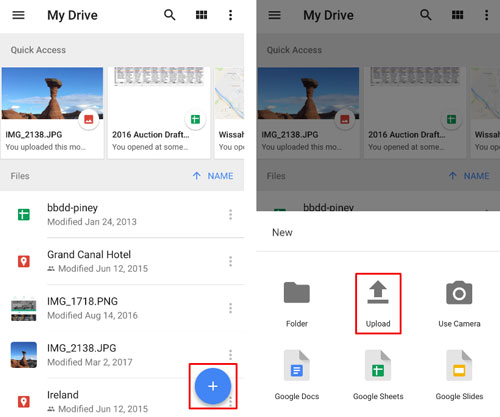Open bbdd-piney spreadsheet
The height and width of the screenshot is (417, 500).
pyautogui.click(x=122, y=214)
